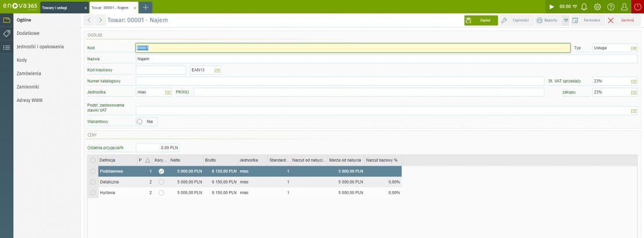Click the list icon in left sidebar
Screen dimensions: 644x238
point(6,47)
